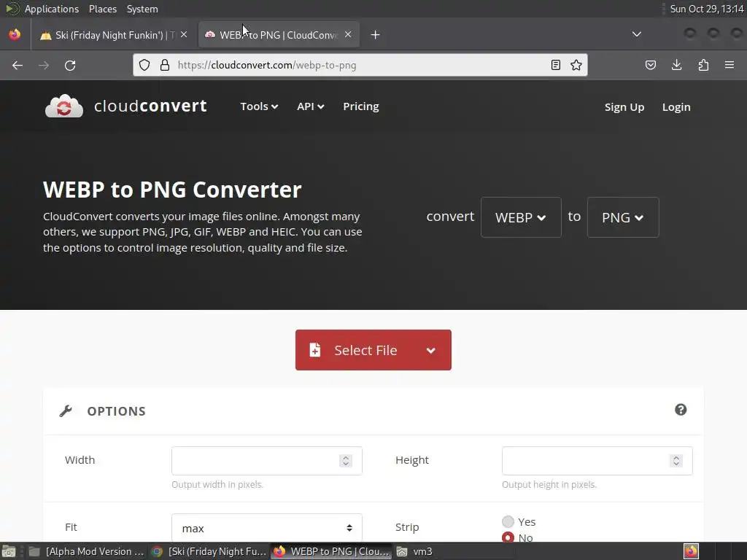Open the Select File chevron dropdown

tap(430, 351)
